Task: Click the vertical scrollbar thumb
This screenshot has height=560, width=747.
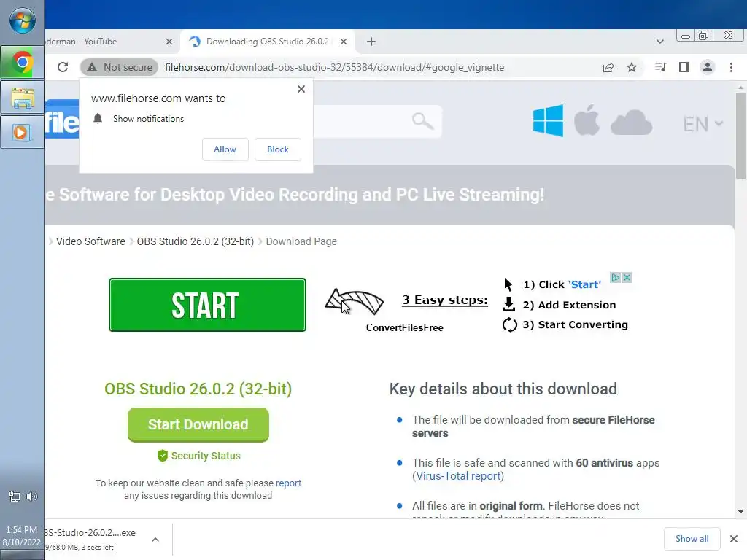Action: (740, 136)
